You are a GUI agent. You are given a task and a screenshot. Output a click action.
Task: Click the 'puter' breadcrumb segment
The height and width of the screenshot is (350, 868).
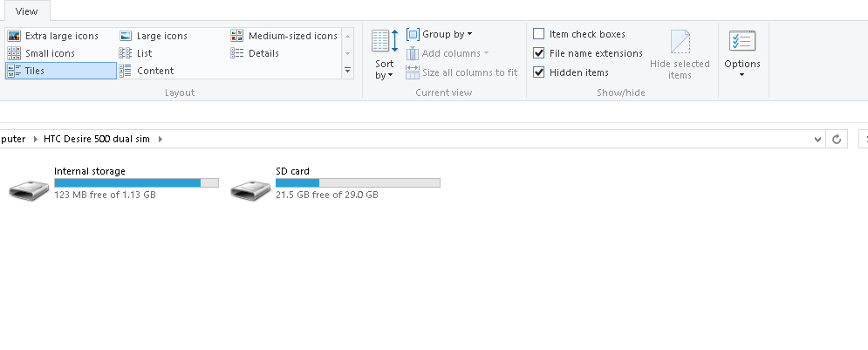point(13,139)
